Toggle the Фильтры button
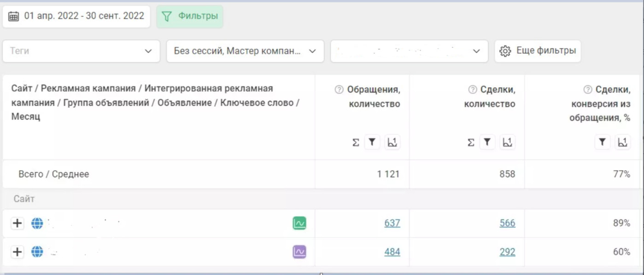The height and width of the screenshot is (275, 644). point(190,16)
